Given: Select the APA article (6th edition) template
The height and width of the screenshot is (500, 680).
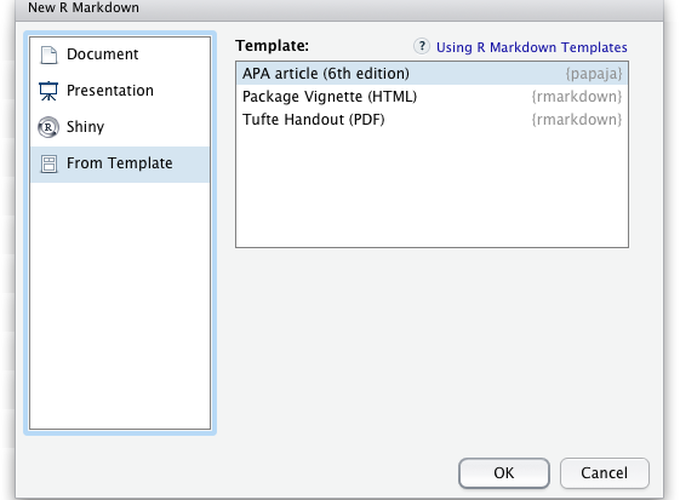Looking at the screenshot, I should click(x=326, y=74).
